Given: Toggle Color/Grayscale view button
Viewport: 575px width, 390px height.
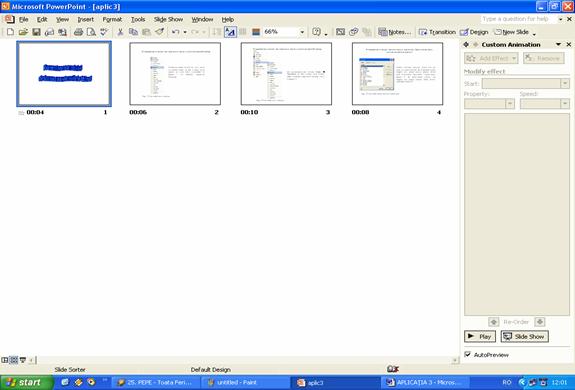Looking at the screenshot, I should coord(256,32).
